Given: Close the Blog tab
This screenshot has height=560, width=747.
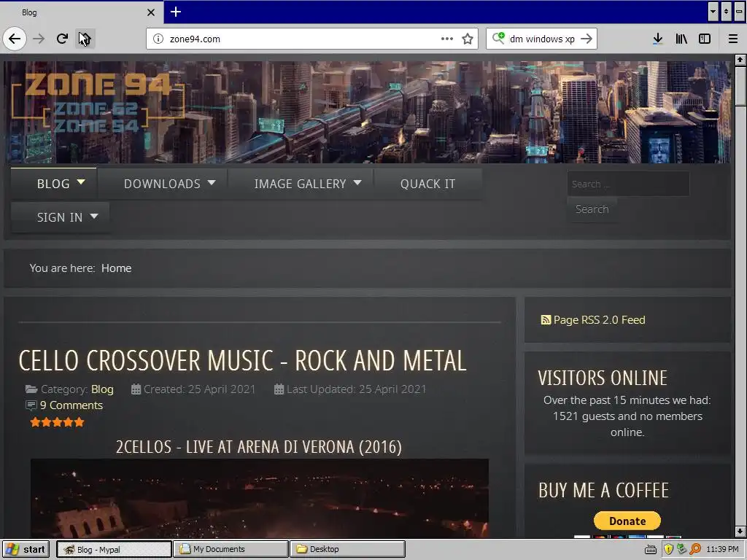Looking at the screenshot, I should [151, 12].
